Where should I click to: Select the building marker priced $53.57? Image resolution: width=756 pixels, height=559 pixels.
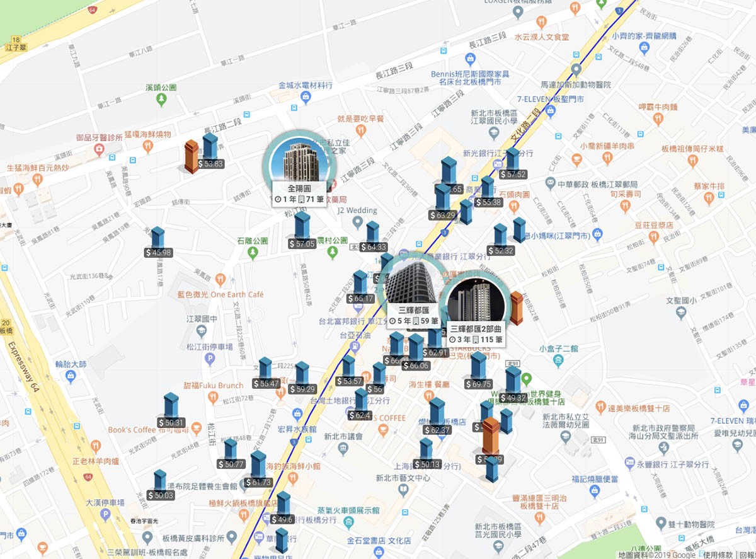348,371
